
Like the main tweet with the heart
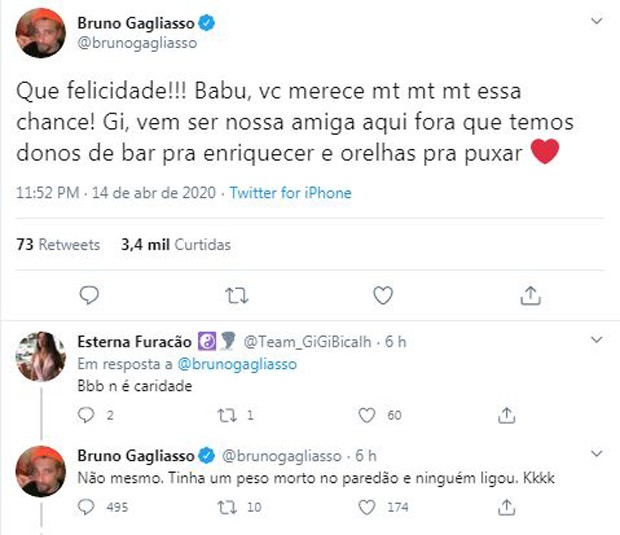382,294
